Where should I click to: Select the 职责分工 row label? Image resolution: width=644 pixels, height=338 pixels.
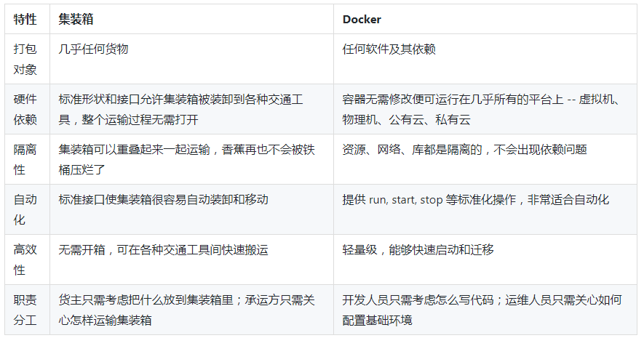[x=25, y=310]
